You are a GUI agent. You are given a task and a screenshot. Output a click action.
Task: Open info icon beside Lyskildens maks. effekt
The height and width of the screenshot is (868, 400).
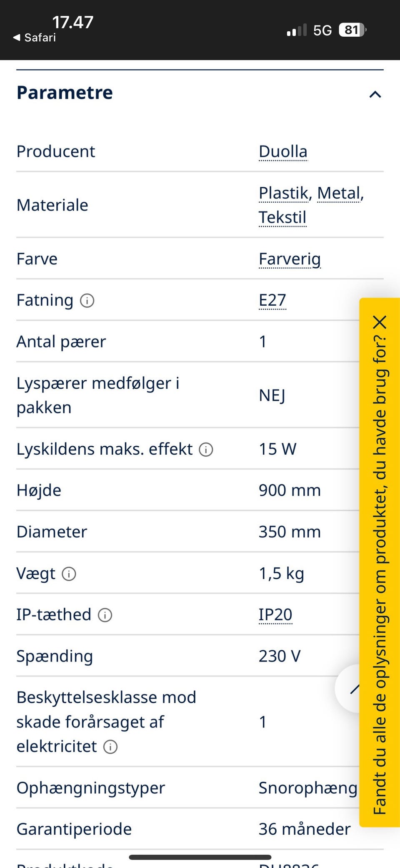[206, 450]
